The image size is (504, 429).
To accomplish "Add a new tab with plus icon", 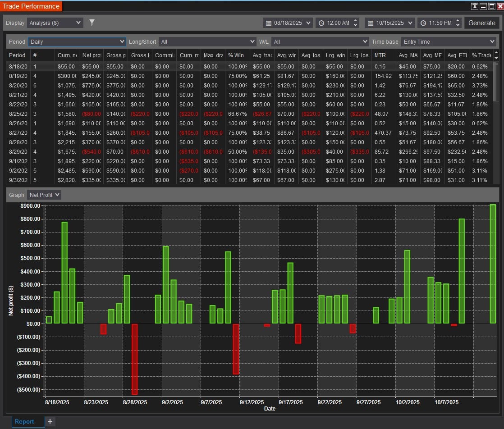I will tap(50, 421).
